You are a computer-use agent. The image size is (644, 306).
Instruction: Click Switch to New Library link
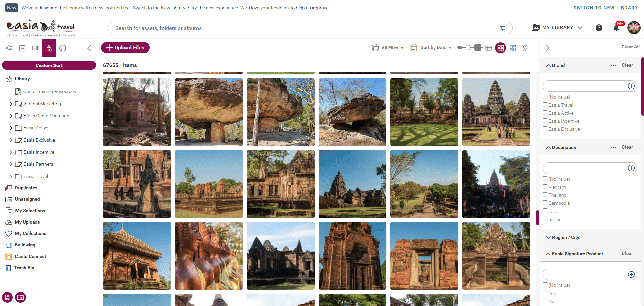click(606, 8)
